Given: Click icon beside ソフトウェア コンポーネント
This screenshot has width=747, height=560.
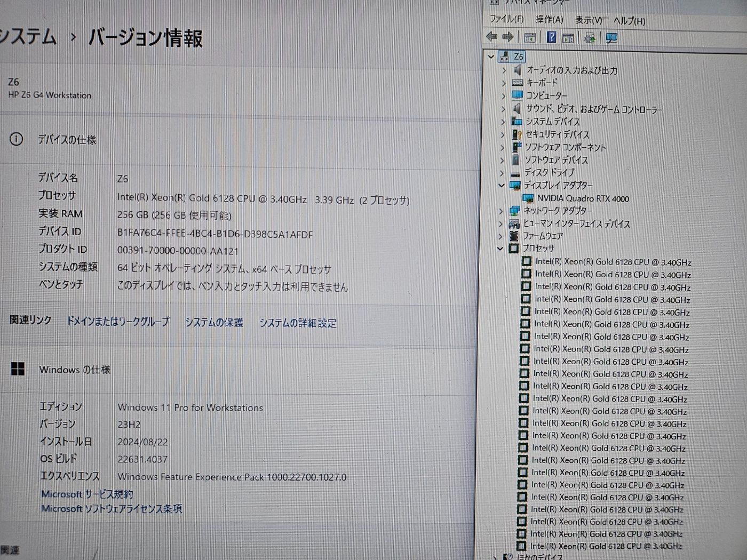Looking at the screenshot, I should click(x=516, y=147).
